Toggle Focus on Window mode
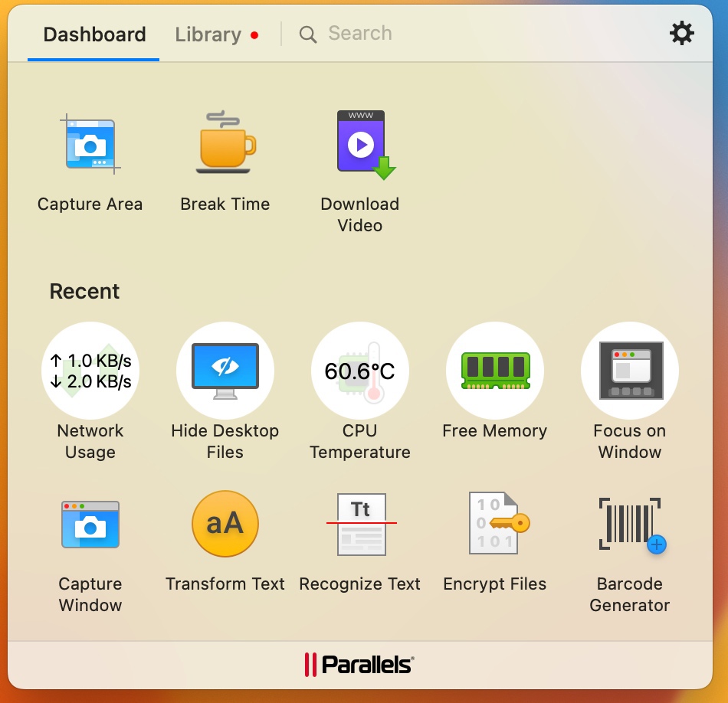This screenshot has height=703, width=728. [630, 371]
